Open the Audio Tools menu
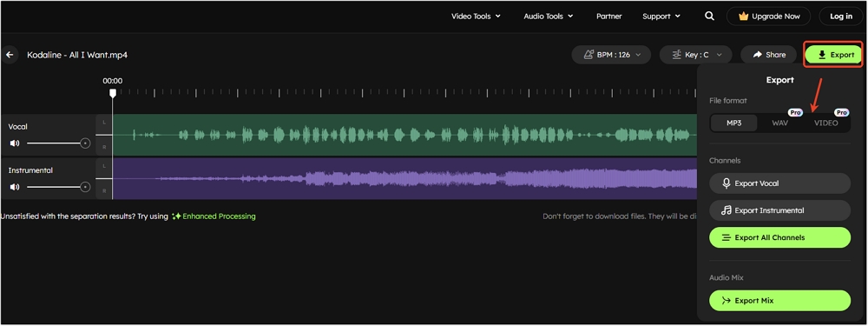 pos(548,16)
